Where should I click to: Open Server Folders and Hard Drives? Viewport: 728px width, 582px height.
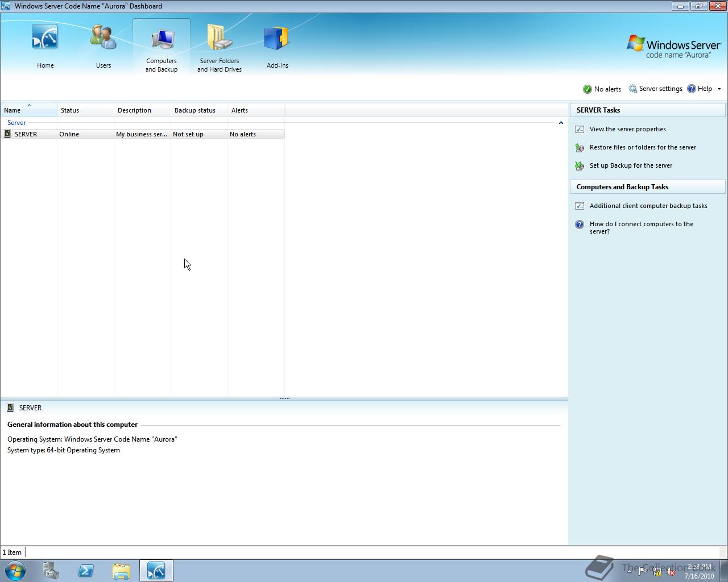(x=220, y=47)
